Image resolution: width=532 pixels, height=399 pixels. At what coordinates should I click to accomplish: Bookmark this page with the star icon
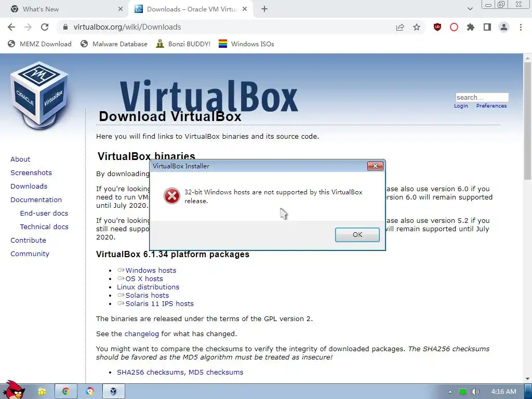417,27
